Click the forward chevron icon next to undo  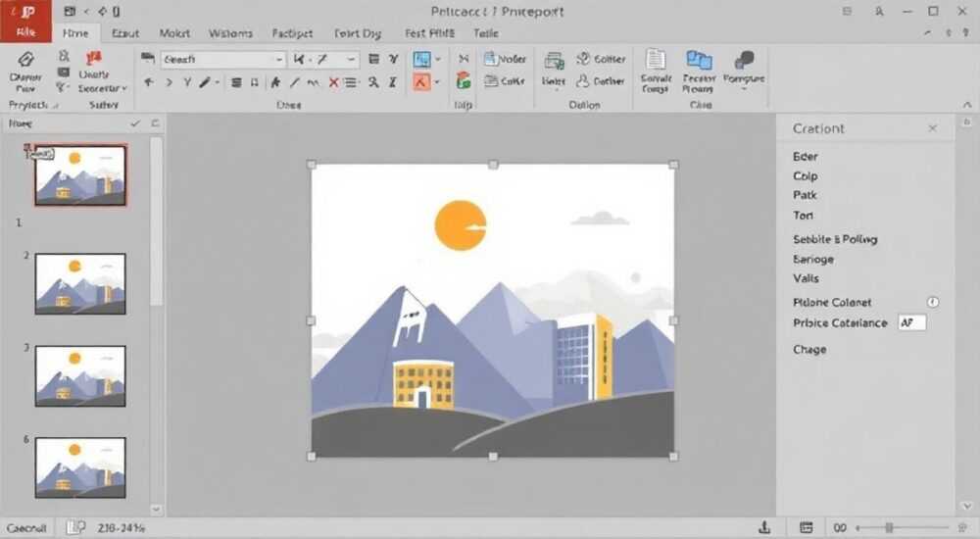pos(169,82)
